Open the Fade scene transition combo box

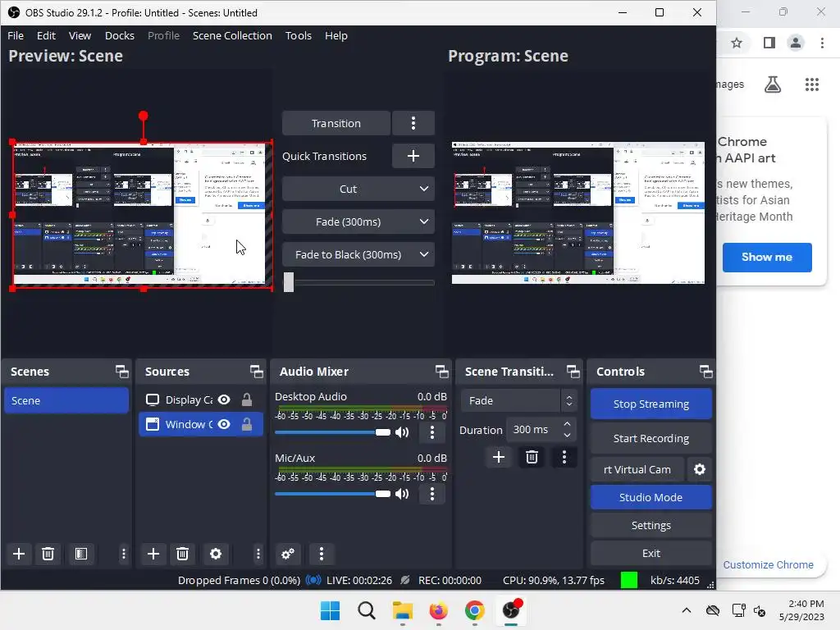(518, 400)
